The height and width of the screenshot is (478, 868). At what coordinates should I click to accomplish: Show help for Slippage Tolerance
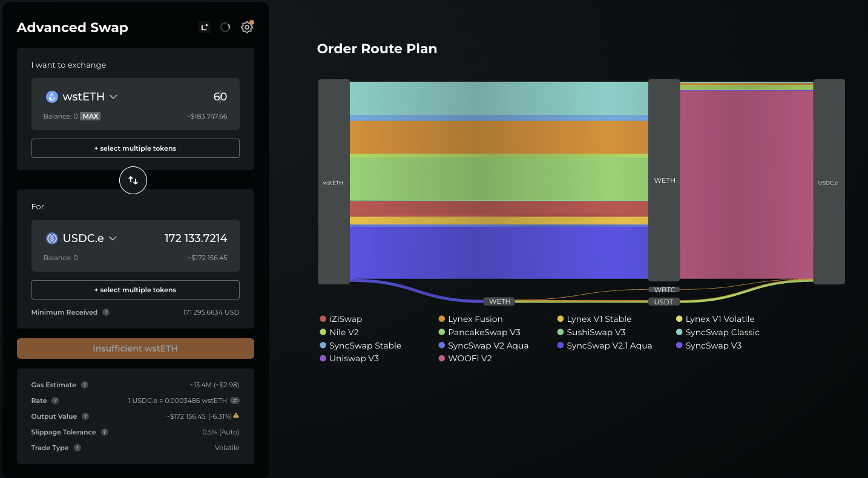pos(105,432)
